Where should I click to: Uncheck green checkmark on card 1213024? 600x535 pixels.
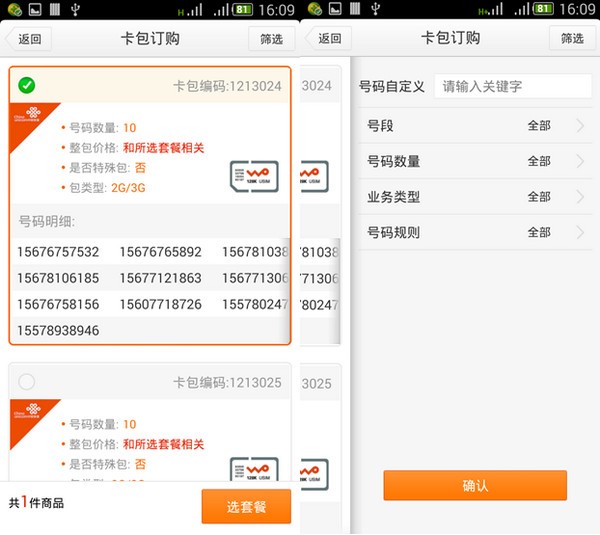[x=27, y=85]
